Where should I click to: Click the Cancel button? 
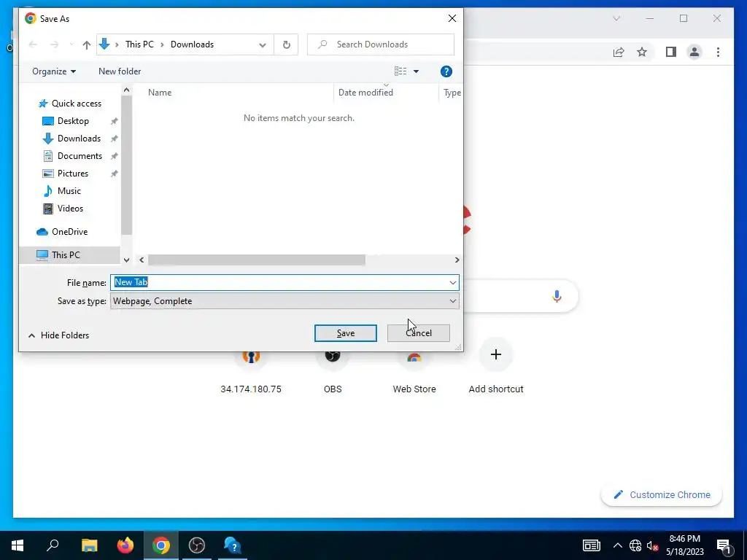(x=418, y=333)
